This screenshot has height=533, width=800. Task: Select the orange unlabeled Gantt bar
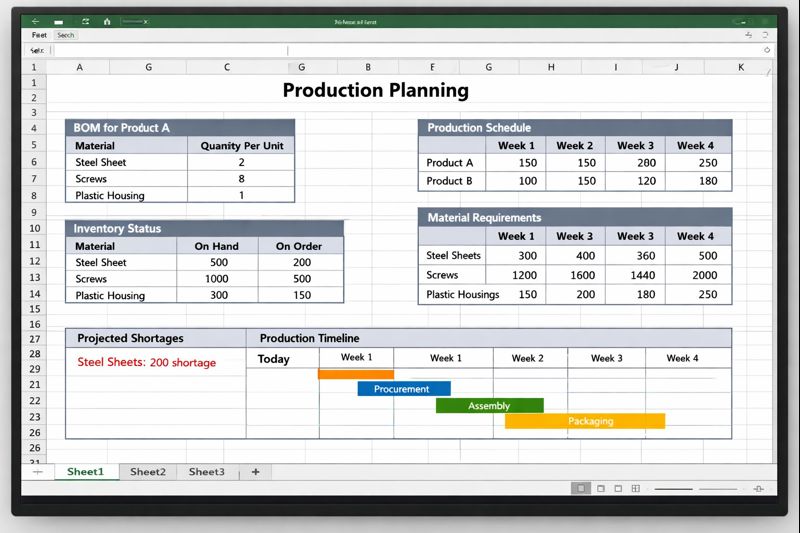356,374
